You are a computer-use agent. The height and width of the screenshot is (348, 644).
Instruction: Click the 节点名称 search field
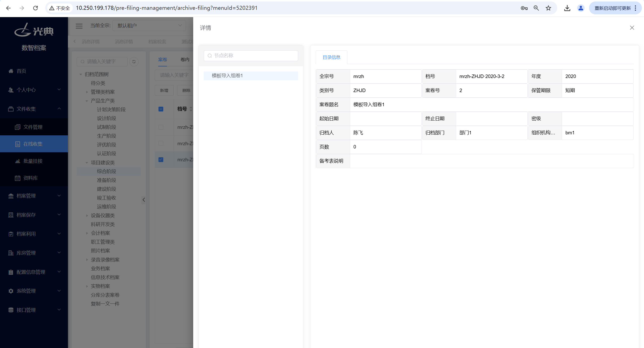click(251, 56)
